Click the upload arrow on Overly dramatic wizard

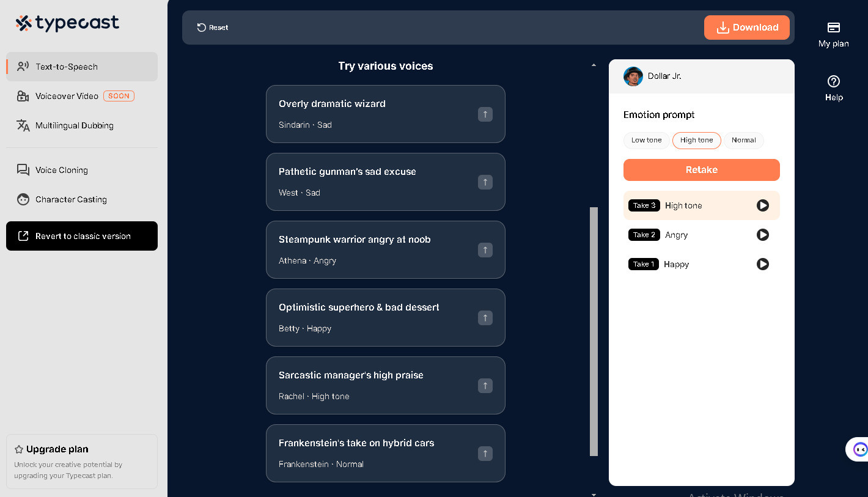coord(485,114)
